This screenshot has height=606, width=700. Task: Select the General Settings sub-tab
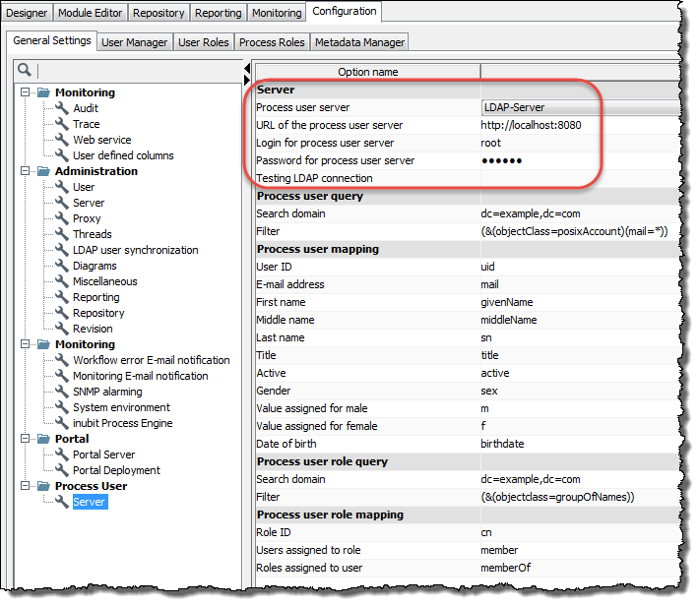tap(52, 40)
